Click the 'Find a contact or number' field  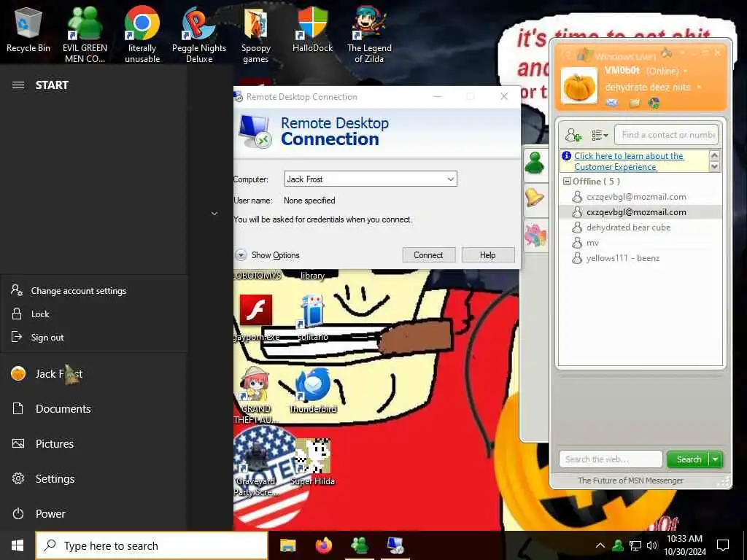click(x=666, y=135)
